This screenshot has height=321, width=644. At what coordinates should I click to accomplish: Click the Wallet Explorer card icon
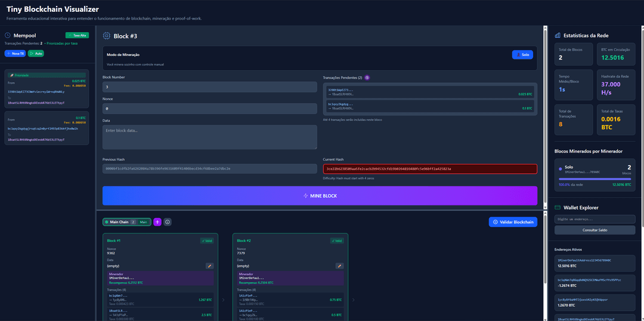coord(557,207)
